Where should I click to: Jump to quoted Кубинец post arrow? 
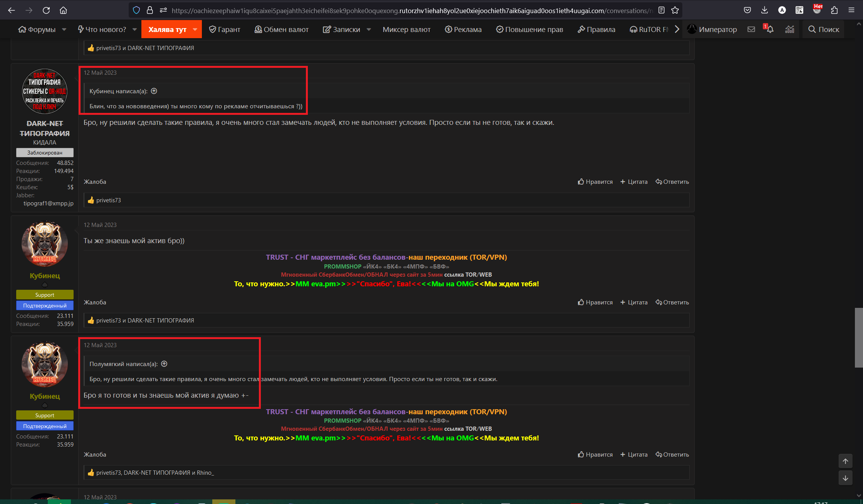tap(154, 91)
